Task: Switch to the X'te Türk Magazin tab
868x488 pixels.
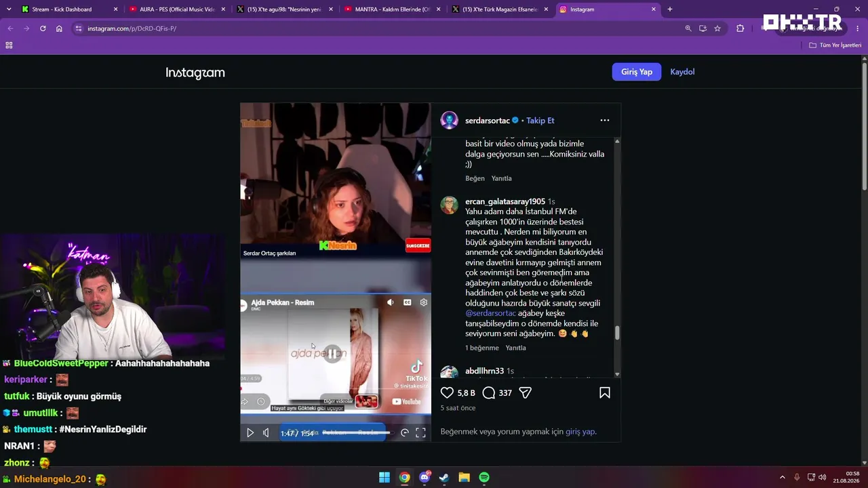Action: pos(500,9)
